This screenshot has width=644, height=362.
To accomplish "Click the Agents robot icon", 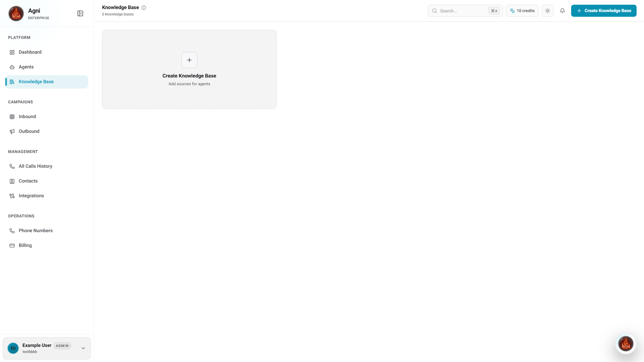I will click(12, 67).
